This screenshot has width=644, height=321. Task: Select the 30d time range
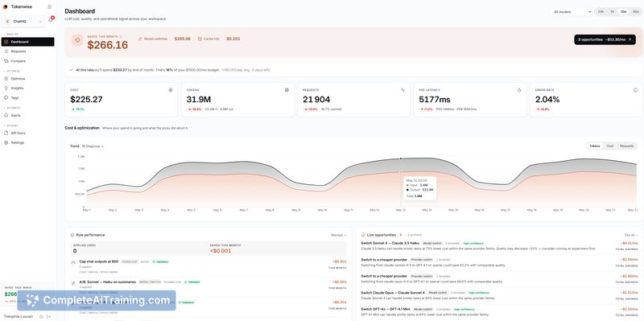point(623,12)
